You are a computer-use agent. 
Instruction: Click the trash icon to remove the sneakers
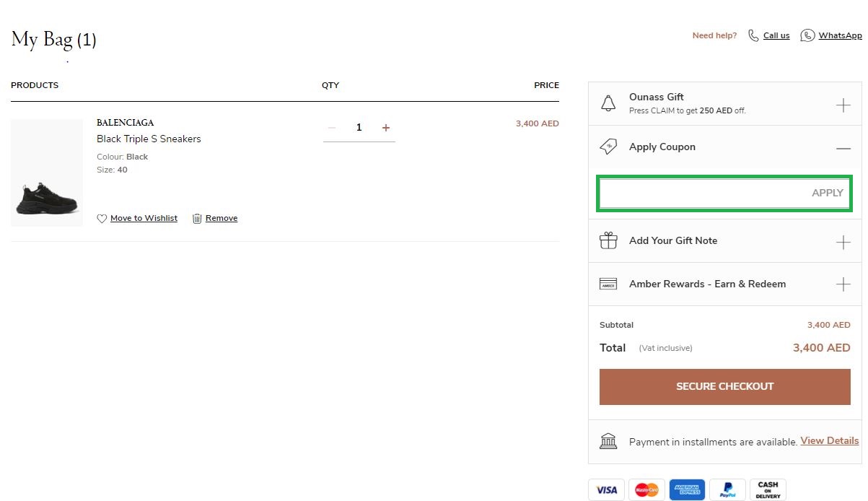196,217
